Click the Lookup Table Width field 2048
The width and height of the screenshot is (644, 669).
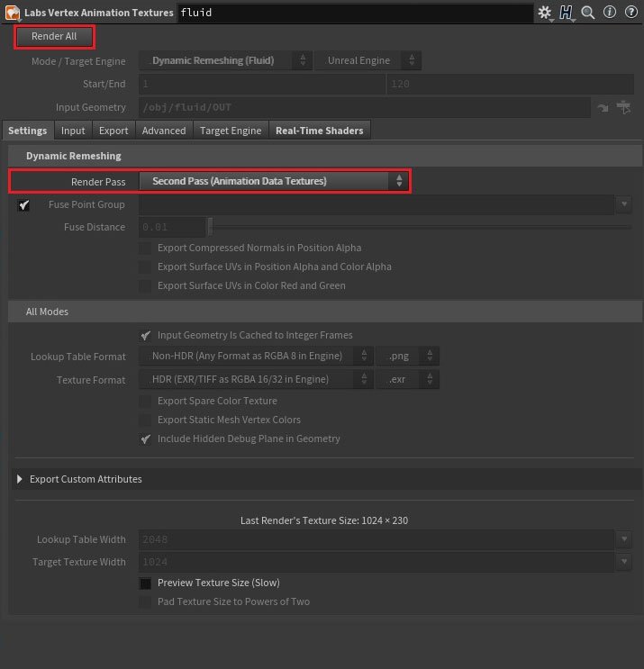coord(376,539)
